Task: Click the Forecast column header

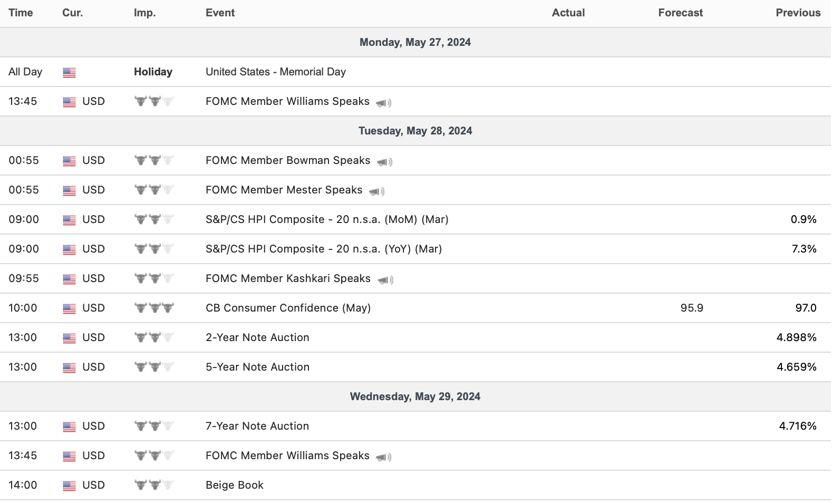Action: coord(680,13)
